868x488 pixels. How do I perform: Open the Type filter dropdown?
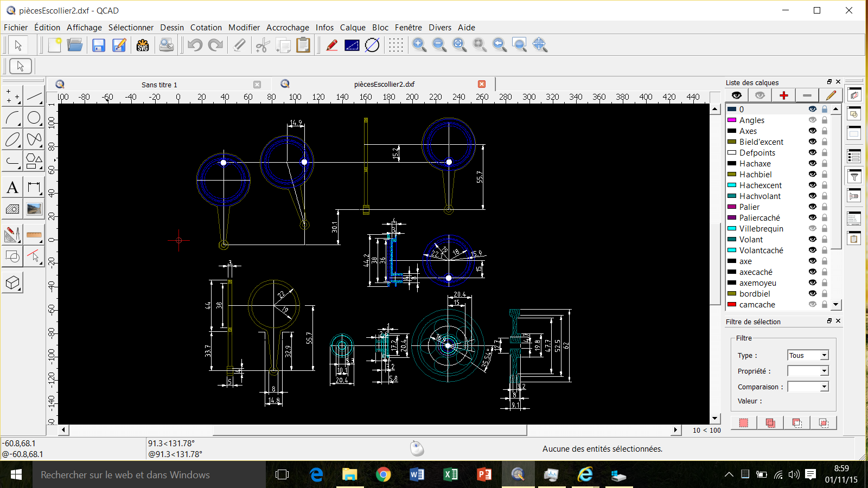point(808,355)
